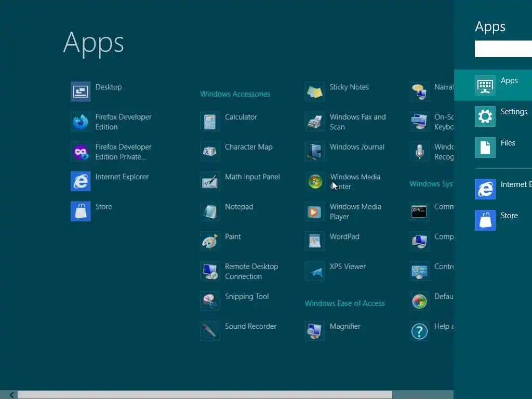Screen dimensions: 532x399
Task: Open the Store app in the apps list
Action: [81, 211]
